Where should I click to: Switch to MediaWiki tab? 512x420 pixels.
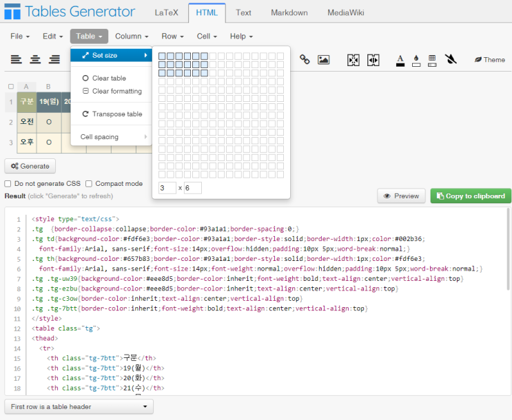[346, 12]
